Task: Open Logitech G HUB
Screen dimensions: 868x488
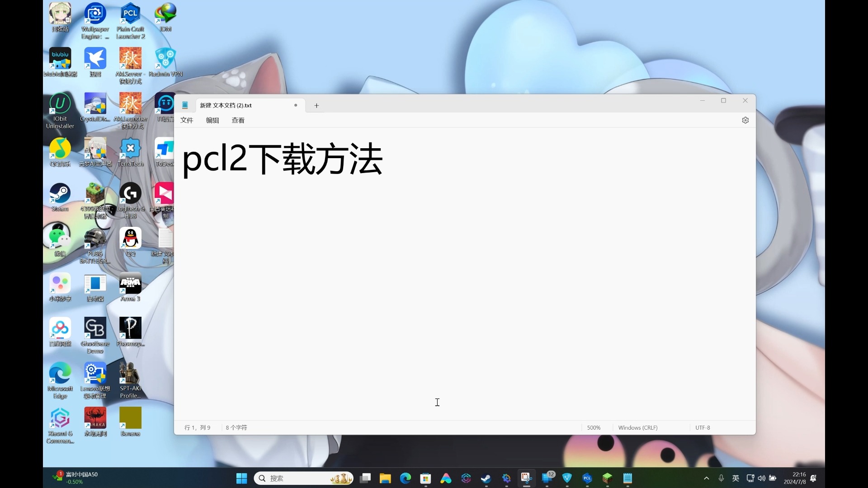Action: (130, 193)
